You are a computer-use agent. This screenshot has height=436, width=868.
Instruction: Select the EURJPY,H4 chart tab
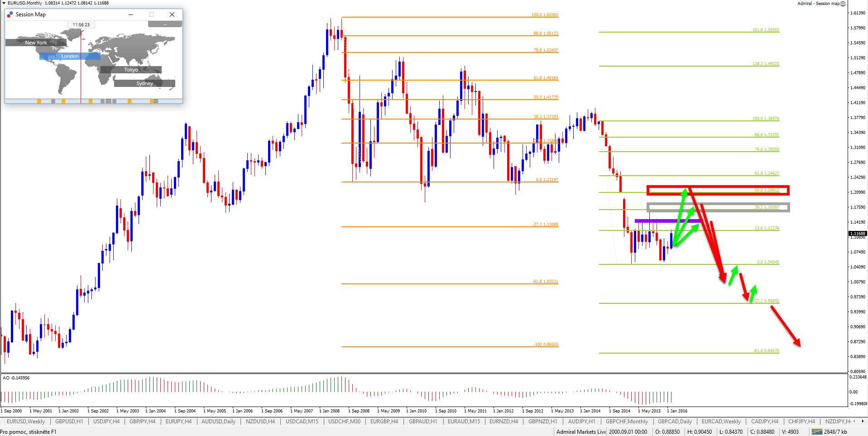[x=178, y=422]
